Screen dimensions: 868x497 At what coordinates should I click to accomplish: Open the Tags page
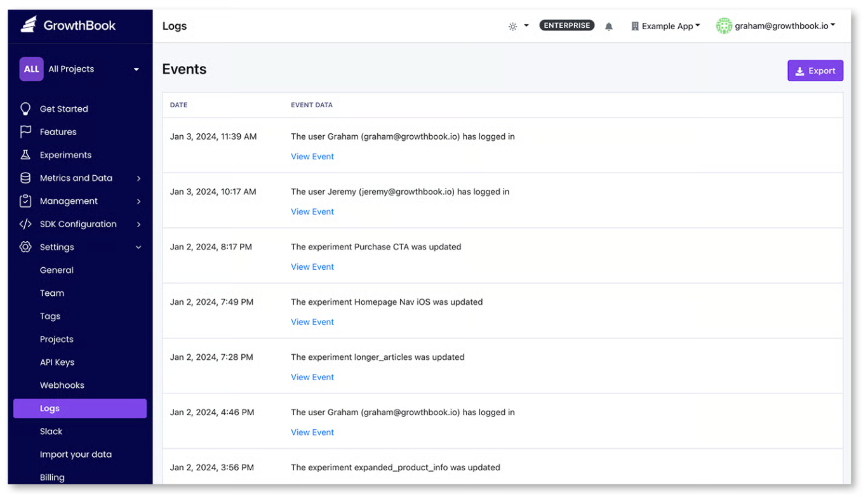(50, 316)
